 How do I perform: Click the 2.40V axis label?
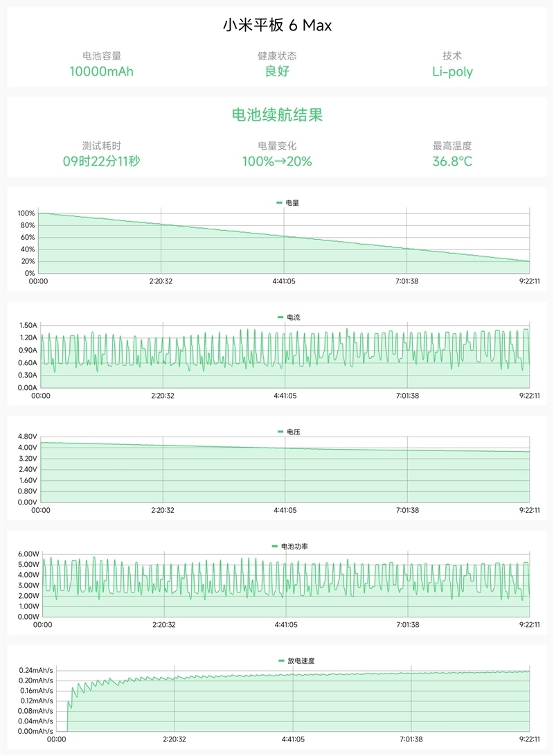coord(28,469)
